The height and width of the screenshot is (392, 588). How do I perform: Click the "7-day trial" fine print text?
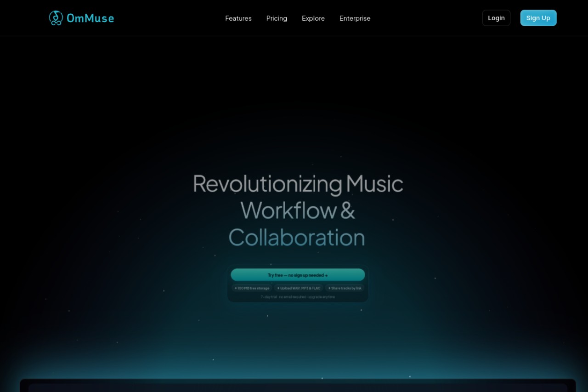pos(298,297)
